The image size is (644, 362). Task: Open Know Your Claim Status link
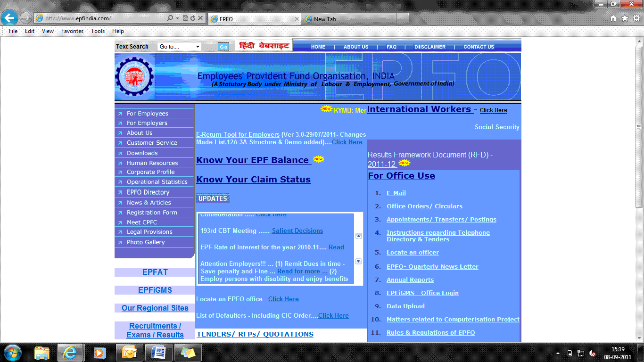point(253,180)
